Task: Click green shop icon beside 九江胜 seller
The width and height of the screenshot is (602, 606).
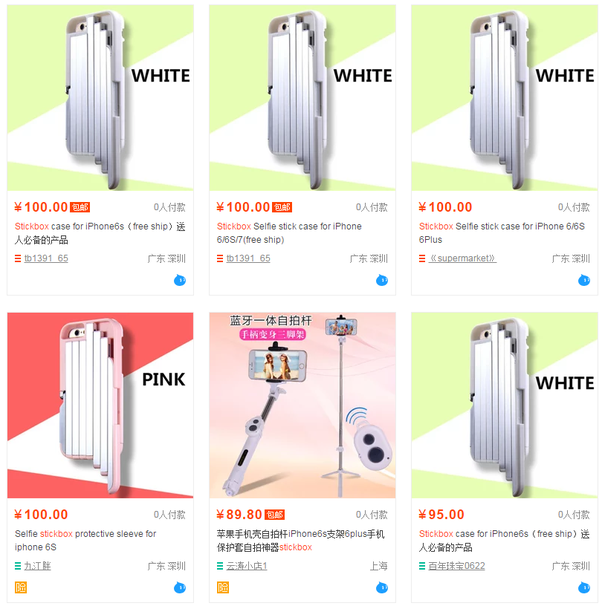Action: pyautogui.click(x=18, y=566)
